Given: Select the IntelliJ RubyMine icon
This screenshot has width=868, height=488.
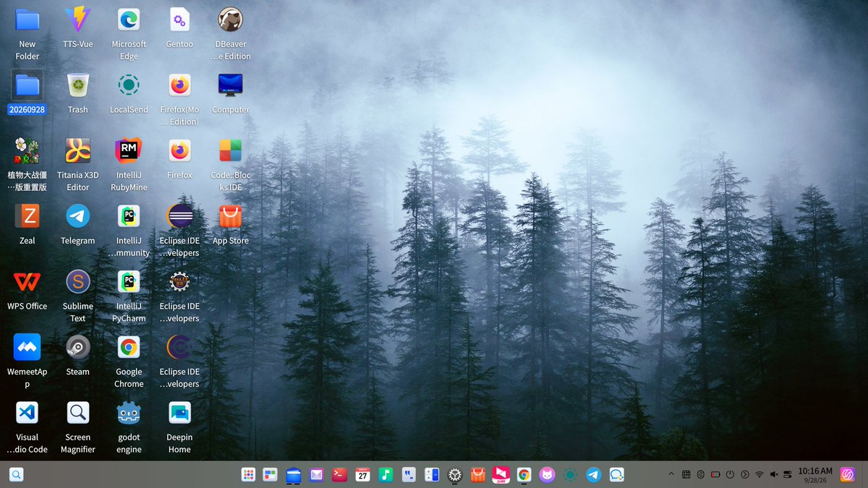Looking at the screenshot, I should click(129, 150).
